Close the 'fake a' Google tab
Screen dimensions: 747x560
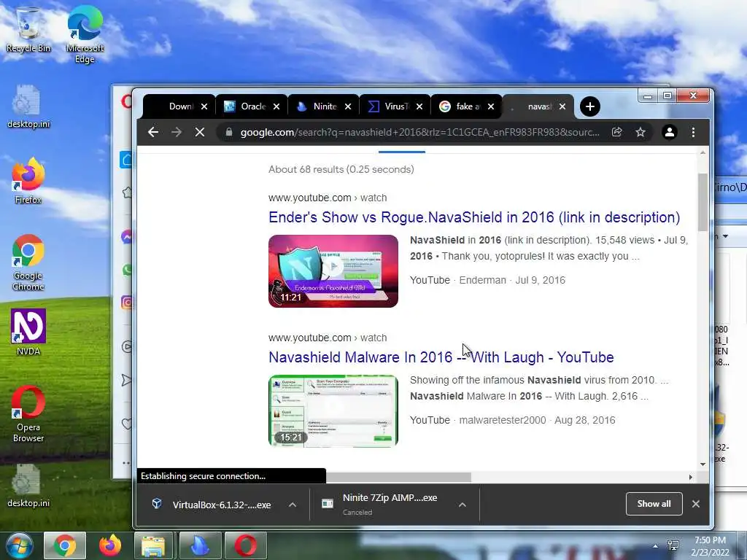click(x=491, y=106)
